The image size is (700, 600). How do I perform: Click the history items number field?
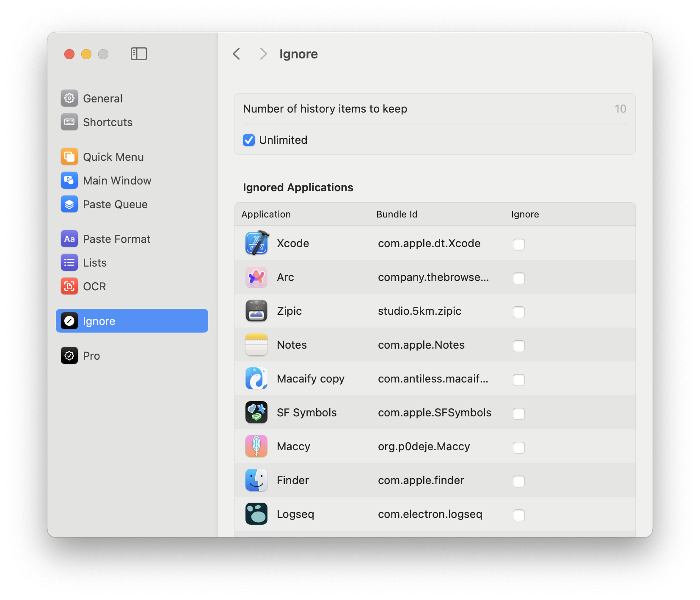[620, 109]
